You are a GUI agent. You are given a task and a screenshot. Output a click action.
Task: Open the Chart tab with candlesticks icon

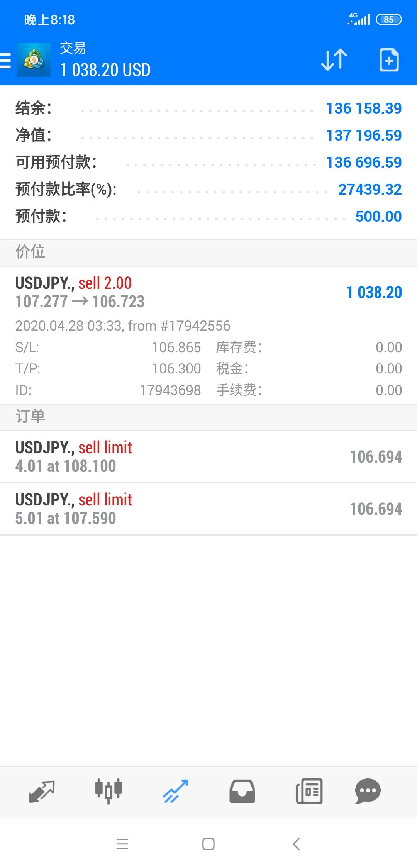coord(108,791)
